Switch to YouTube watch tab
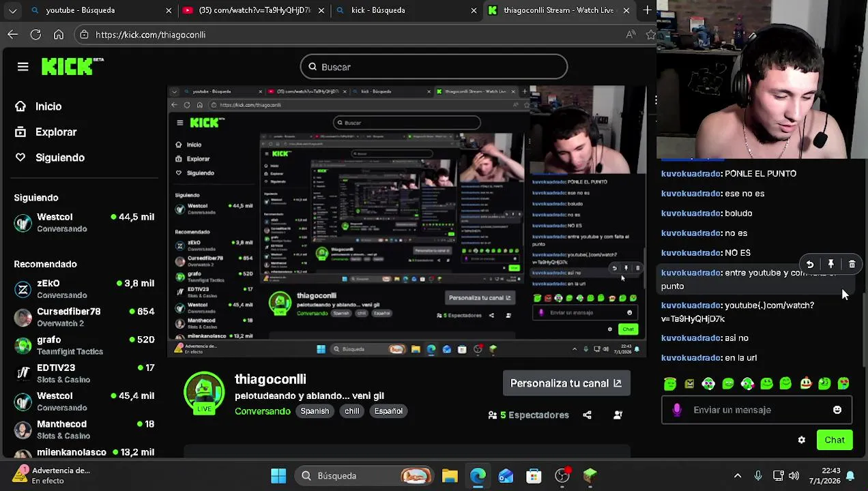The height and width of the screenshot is (491, 868). point(254,10)
